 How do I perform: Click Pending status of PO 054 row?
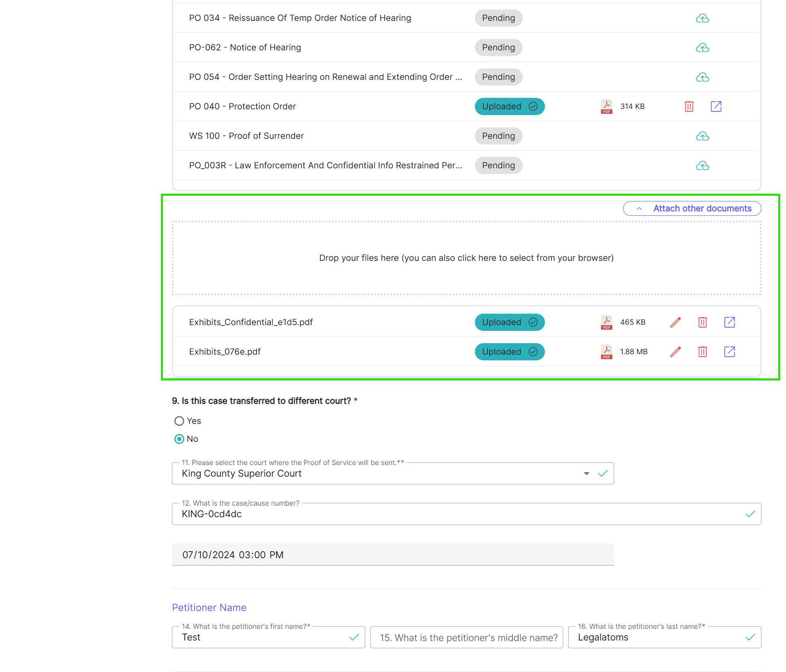(x=499, y=77)
